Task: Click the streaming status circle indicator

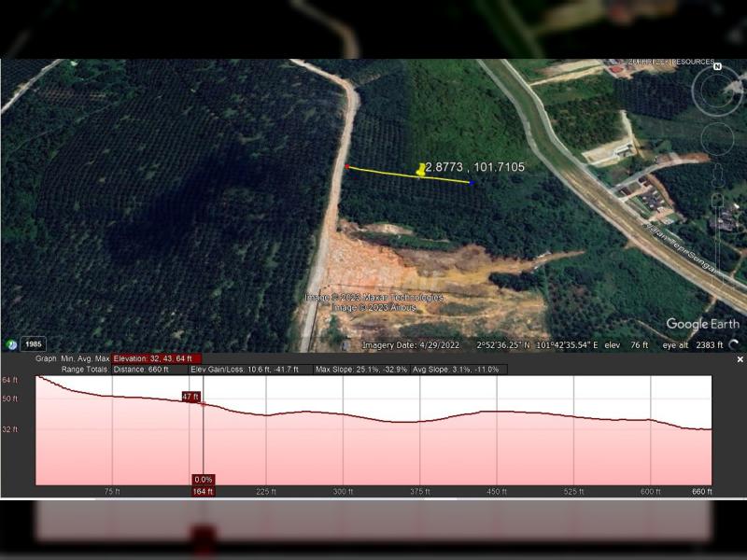Action: [x=734, y=324]
